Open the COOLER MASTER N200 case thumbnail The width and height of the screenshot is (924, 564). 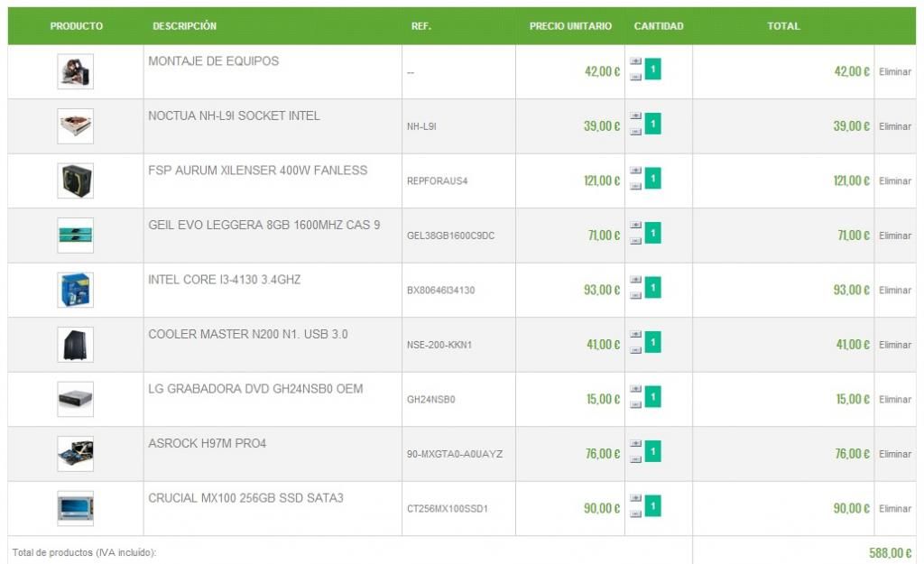(x=76, y=345)
